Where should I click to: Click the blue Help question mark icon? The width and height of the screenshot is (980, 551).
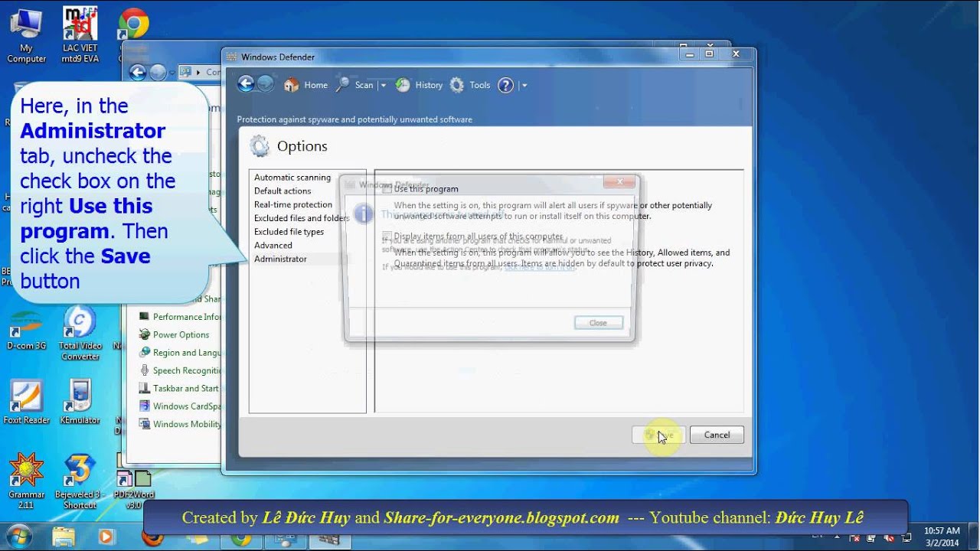[505, 85]
